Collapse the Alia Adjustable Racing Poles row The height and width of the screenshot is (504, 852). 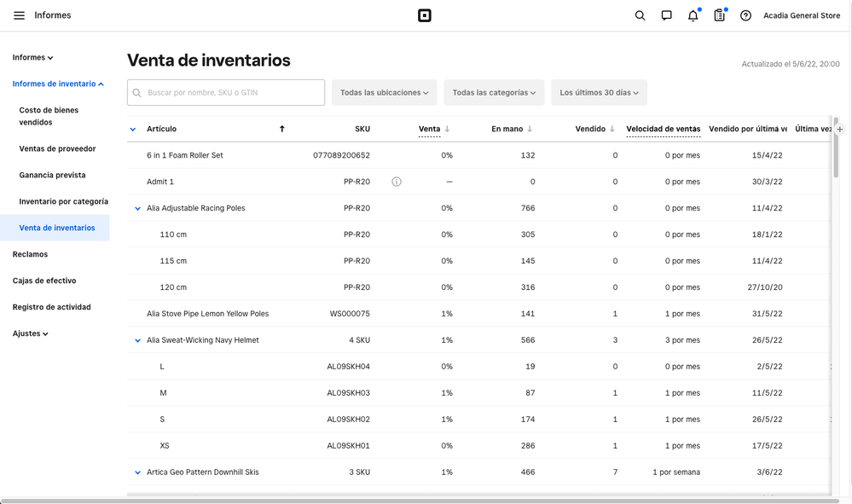coord(137,208)
